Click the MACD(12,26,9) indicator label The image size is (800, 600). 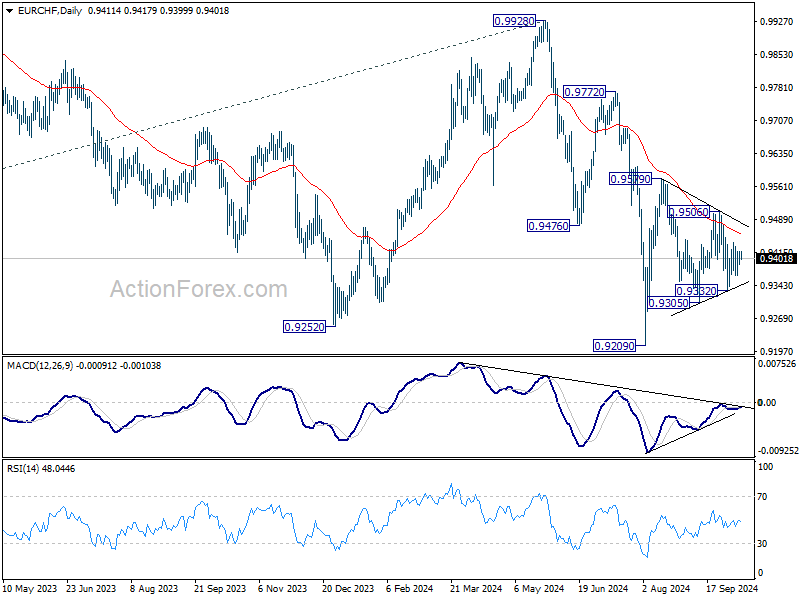pos(84,366)
